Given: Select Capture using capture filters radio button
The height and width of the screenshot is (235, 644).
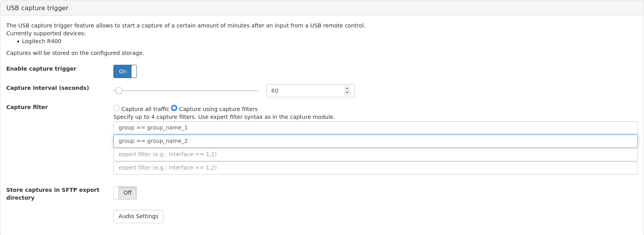Looking at the screenshot, I should coord(174,108).
